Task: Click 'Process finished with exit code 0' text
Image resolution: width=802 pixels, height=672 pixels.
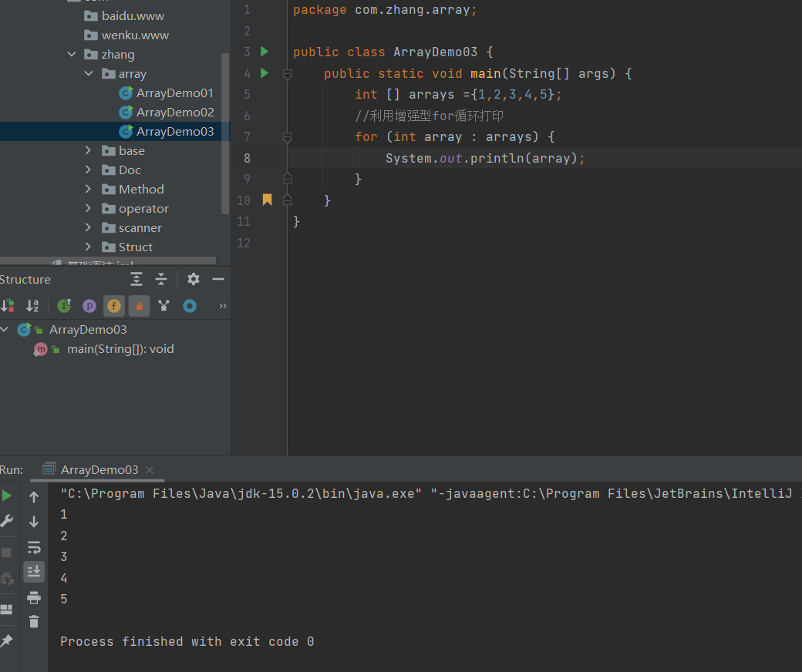Action: click(x=187, y=641)
